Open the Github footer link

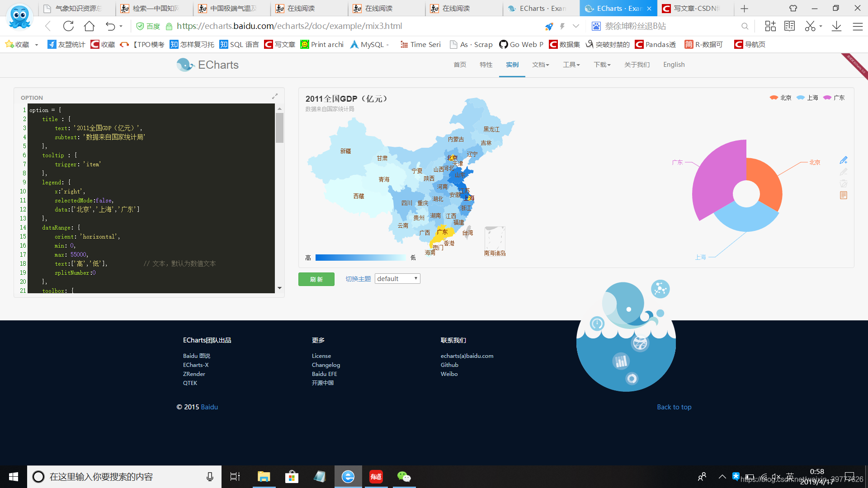(x=449, y=365)
